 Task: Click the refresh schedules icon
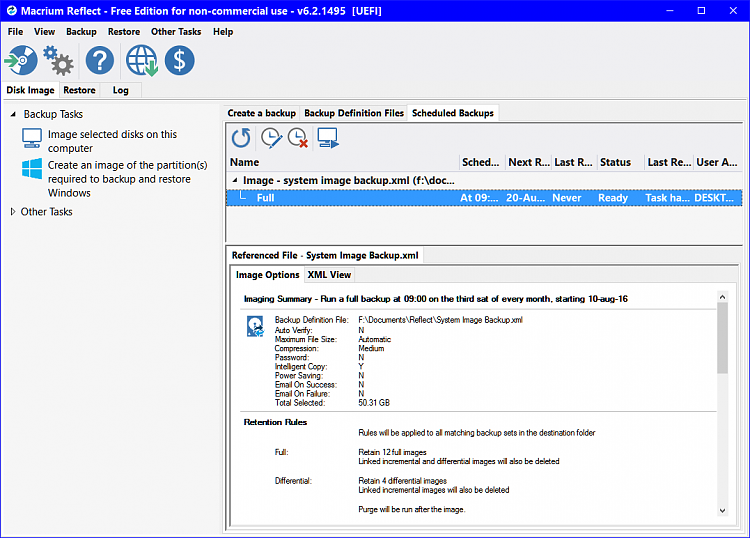tap(241, 138)
